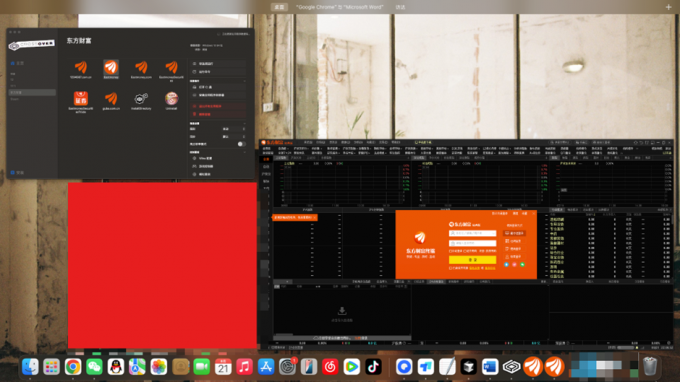
Task: Open CrossOver from the Dock
Action: [512, 367]
